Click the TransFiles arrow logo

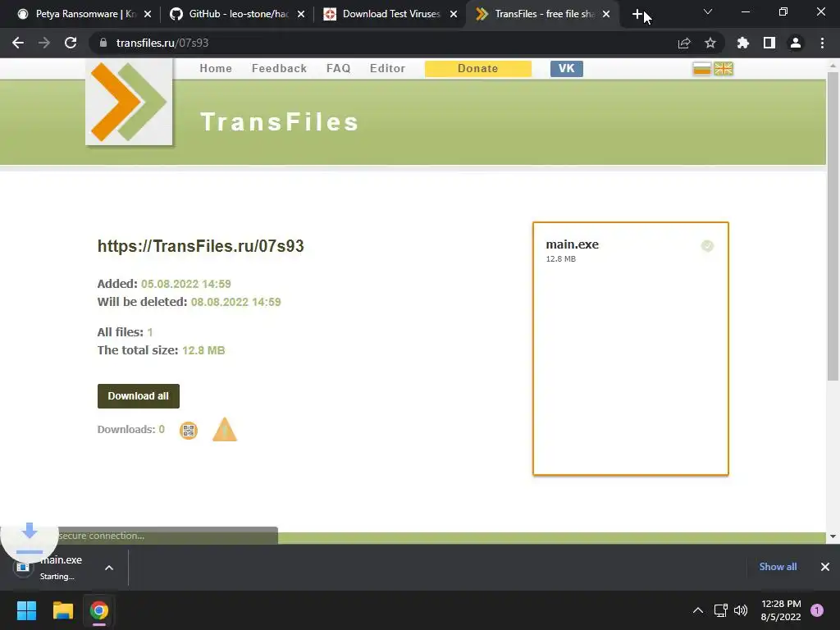coord(129,102)
